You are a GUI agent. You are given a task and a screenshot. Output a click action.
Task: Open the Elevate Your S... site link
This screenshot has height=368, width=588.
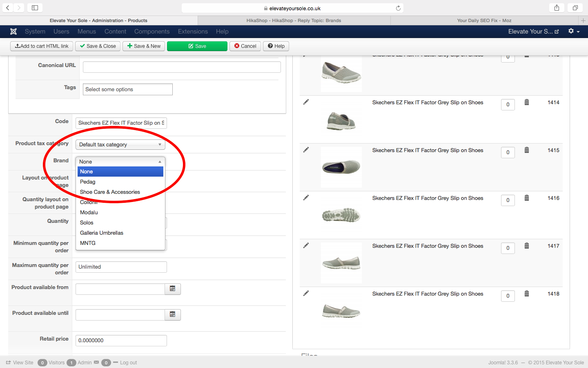533,31
